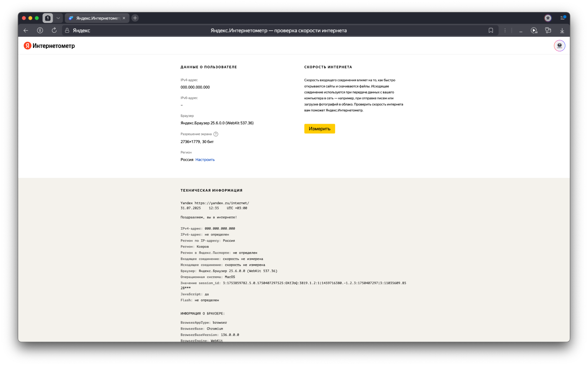Open the browser main menu with notification dot
Screen dimensions: 588x366
pos(563,18)
